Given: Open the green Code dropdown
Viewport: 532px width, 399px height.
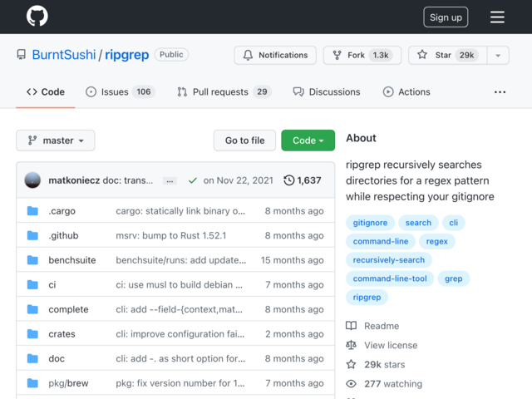Looking at the screenshot, I should [x=308, y=140].
